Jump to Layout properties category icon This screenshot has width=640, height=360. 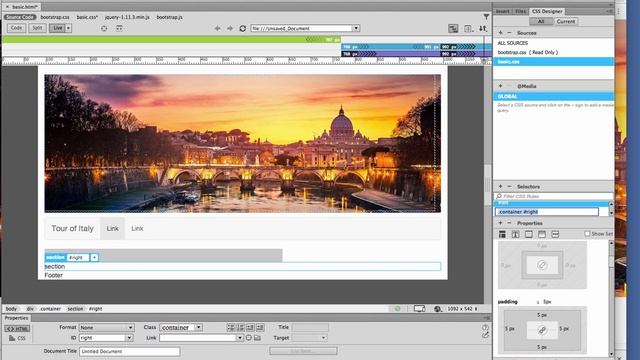[x=502, y=234]
